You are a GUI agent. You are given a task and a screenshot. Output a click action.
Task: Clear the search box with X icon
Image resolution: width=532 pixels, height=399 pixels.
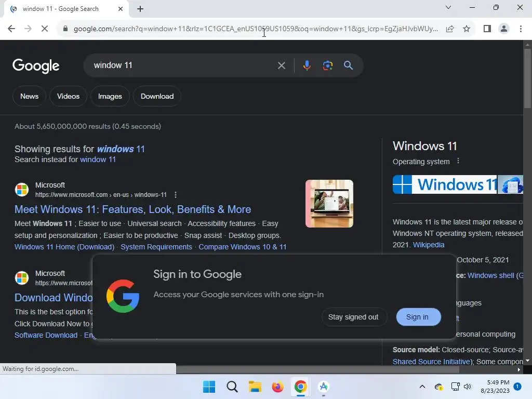[281, 65]
